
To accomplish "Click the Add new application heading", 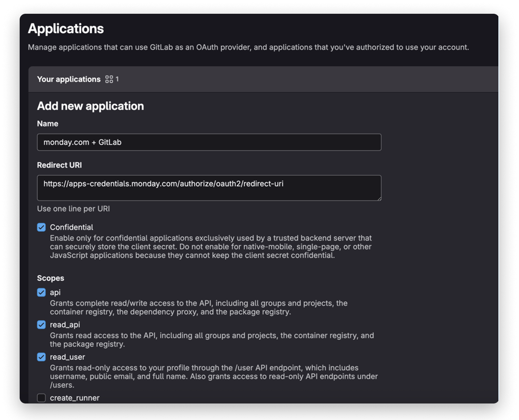I will click(90, 106).
